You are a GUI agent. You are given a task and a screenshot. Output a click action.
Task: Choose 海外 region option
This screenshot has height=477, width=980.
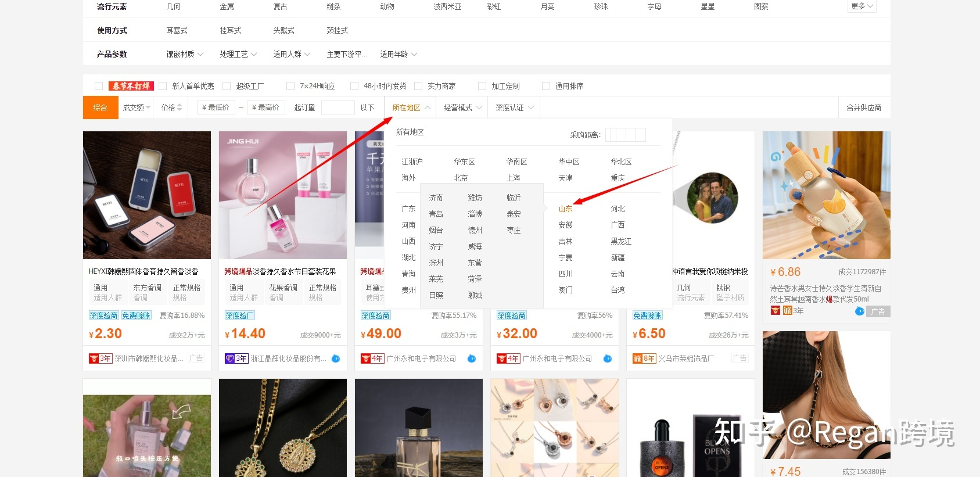point(408,178)
